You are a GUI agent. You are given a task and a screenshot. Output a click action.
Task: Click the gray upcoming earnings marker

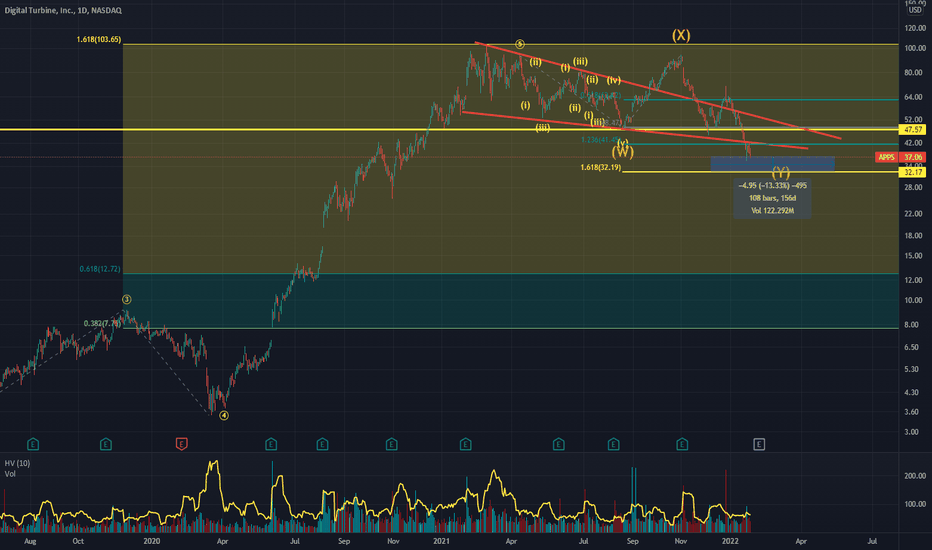point(759,444)
